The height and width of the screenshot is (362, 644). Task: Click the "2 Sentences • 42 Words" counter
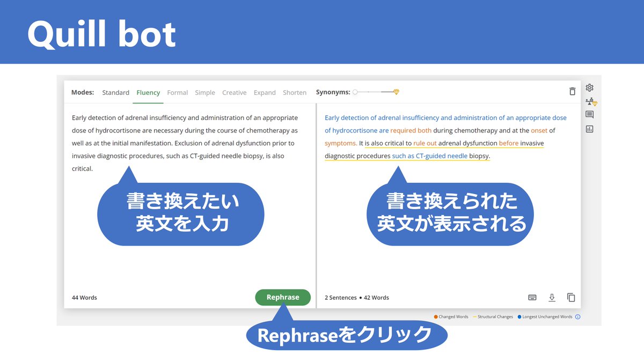pos(357,298)
